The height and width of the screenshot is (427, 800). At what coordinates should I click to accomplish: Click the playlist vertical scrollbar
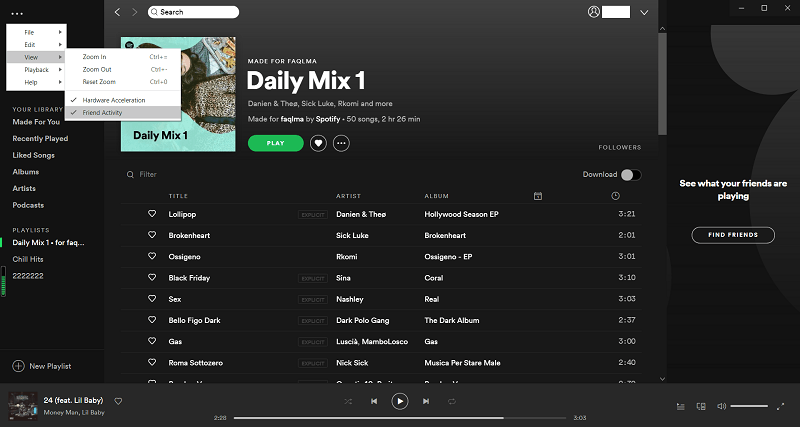662,84
